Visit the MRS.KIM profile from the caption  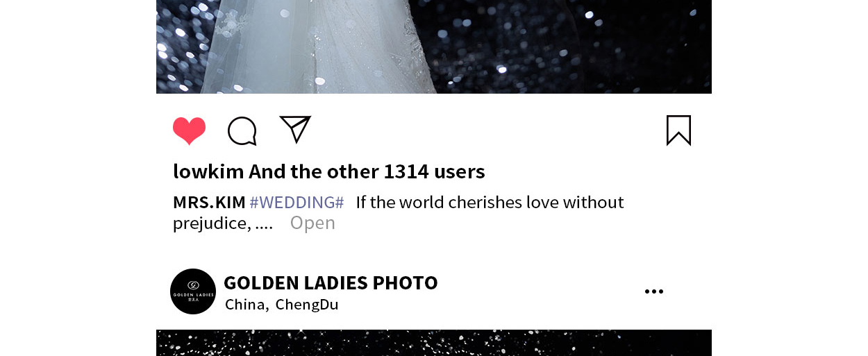[x=209, y=203]
